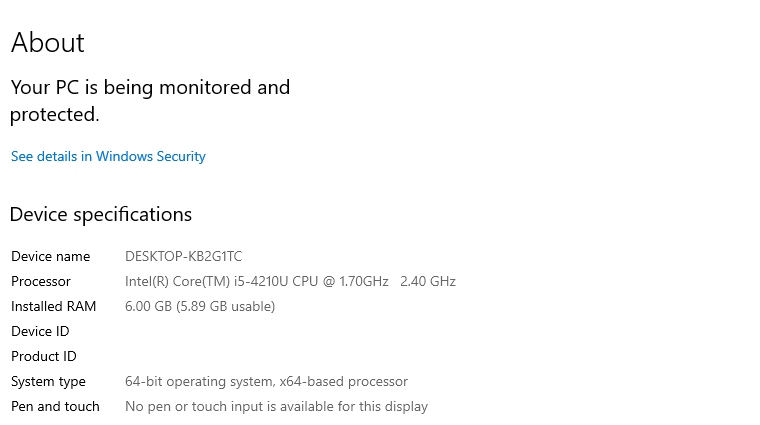Click the Installed RAM label
760x425 pixels.
tap(53, 306)
